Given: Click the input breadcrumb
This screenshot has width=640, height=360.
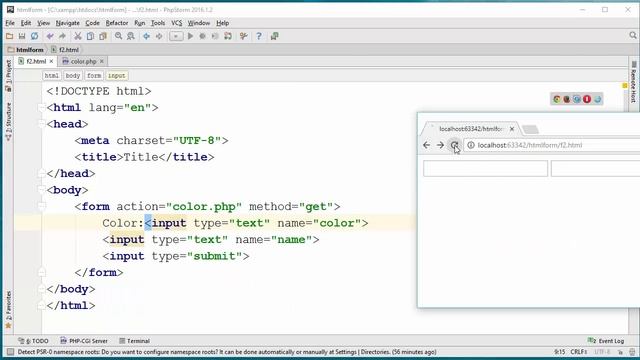Looking at the screenshot, I should pos(117,76).
